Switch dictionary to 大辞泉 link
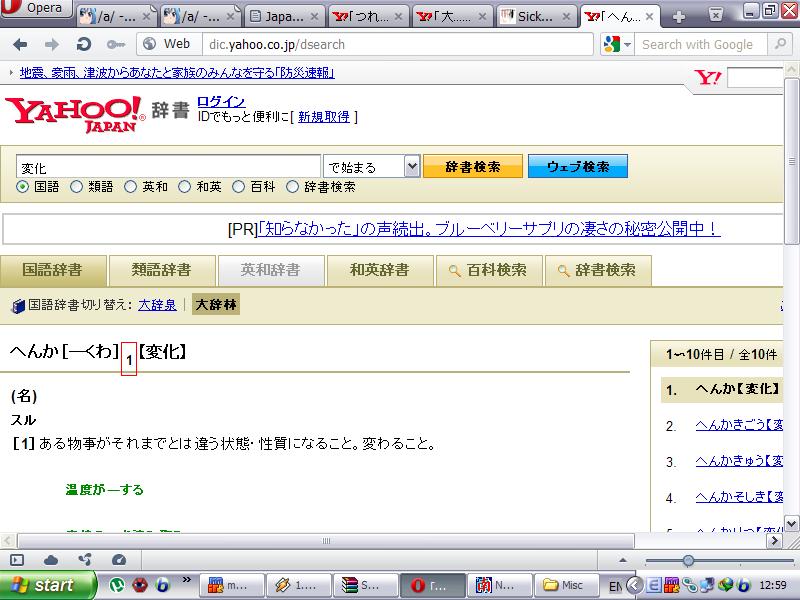This screenshot has height=600, width=800. coord(157,305)
